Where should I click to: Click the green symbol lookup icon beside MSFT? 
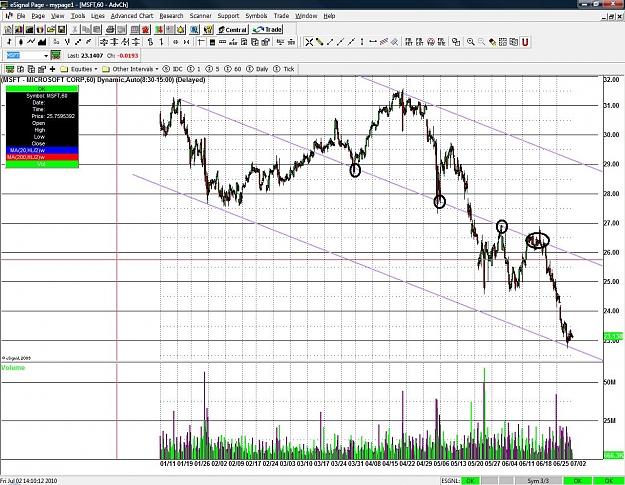[56, 55]
